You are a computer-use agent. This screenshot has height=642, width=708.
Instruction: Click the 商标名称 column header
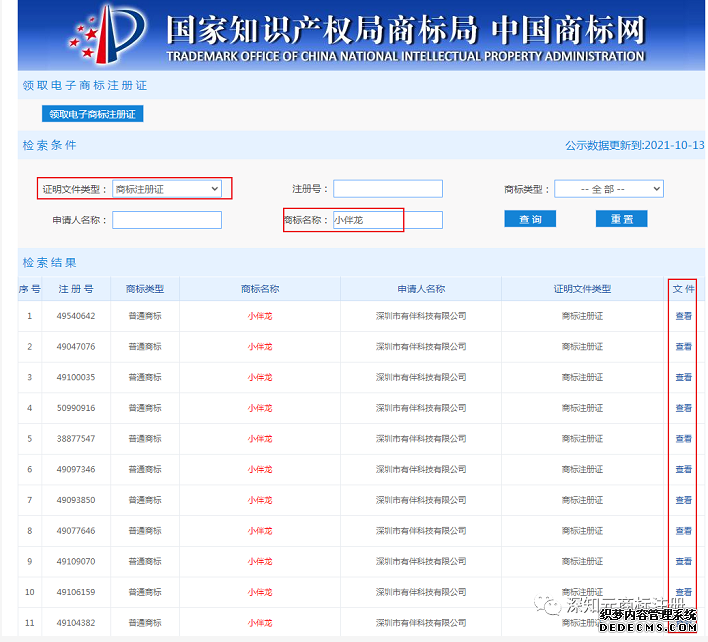(260, 289)
